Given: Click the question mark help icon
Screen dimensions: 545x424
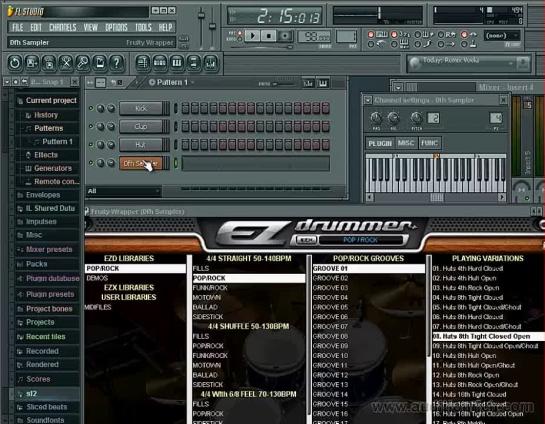Looking at the screenshot, I should [117, 63].
